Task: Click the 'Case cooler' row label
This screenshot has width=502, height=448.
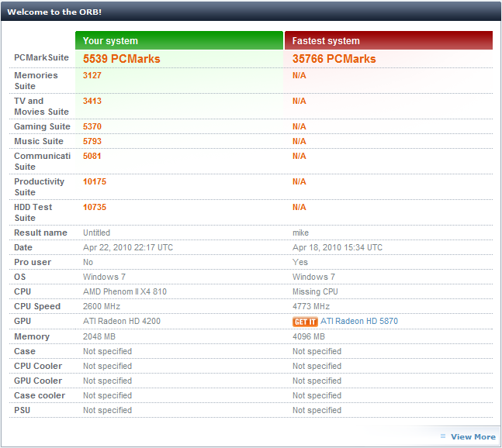Action: tap(40, 395)
